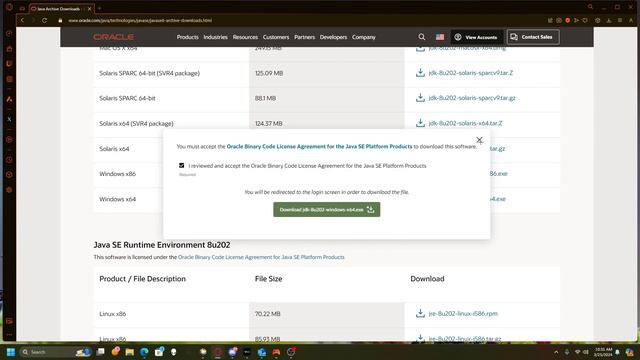Open Microsoft Edge from the taskbar
Screen dimensions: 640x360
(144, 352)
